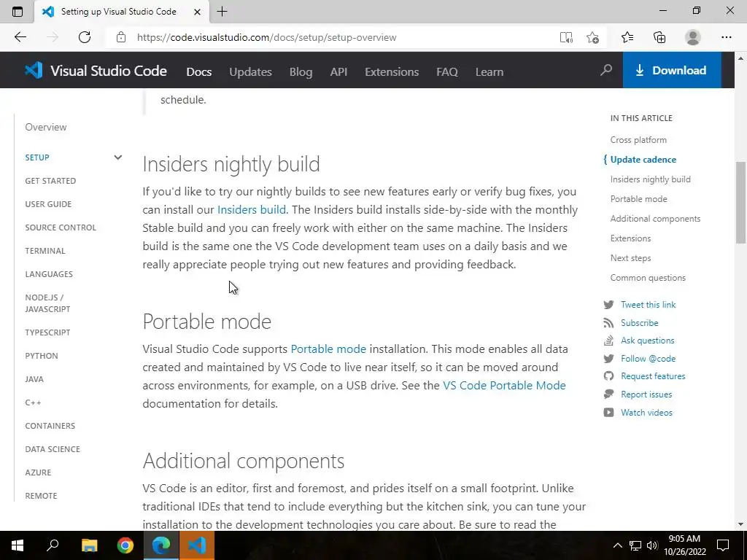This screenshot has height=560, width=747.
Task: Open tab actions menu icon
Action: point(18,12)
